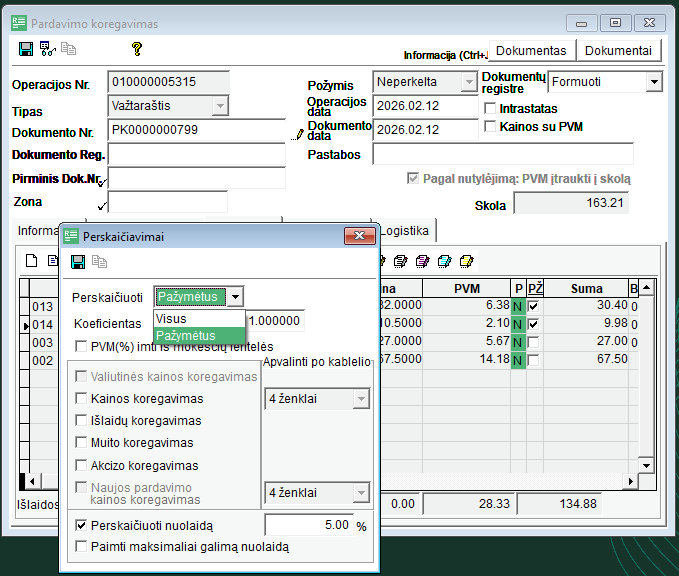Click the second icon in main toolbar
Image resolution: width=679 pixels, height=576 pixels.
pos(46,48)
